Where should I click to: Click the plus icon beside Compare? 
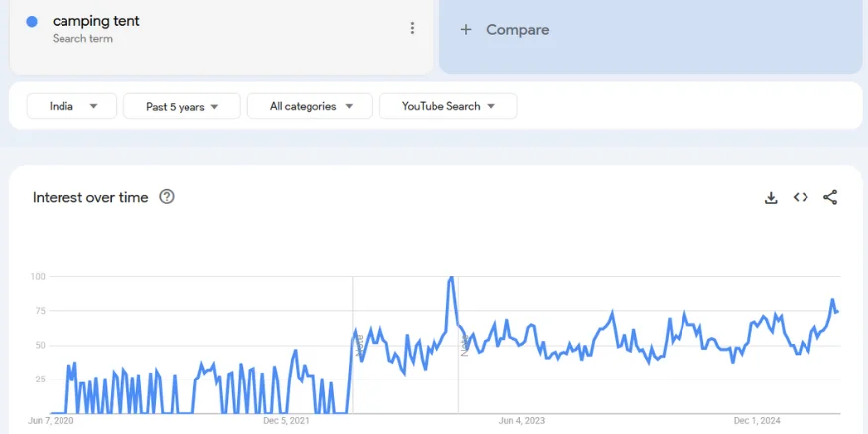[466, 30]
